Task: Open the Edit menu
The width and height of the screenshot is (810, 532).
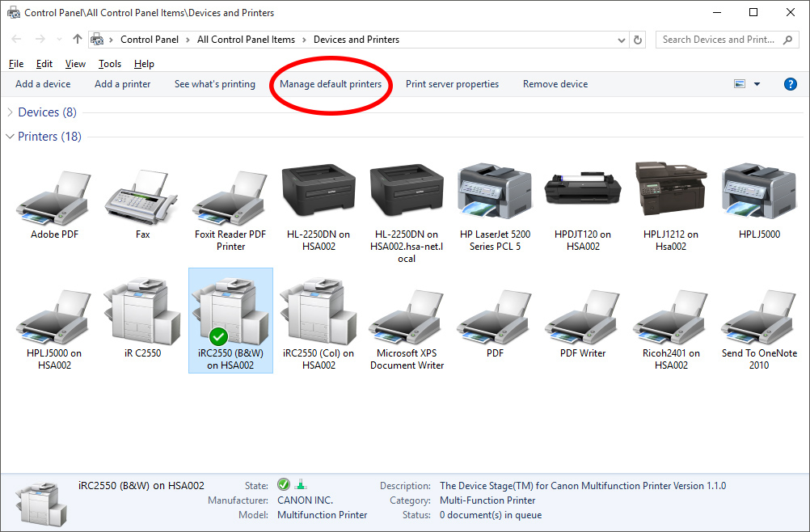Action: click(44, 64)
